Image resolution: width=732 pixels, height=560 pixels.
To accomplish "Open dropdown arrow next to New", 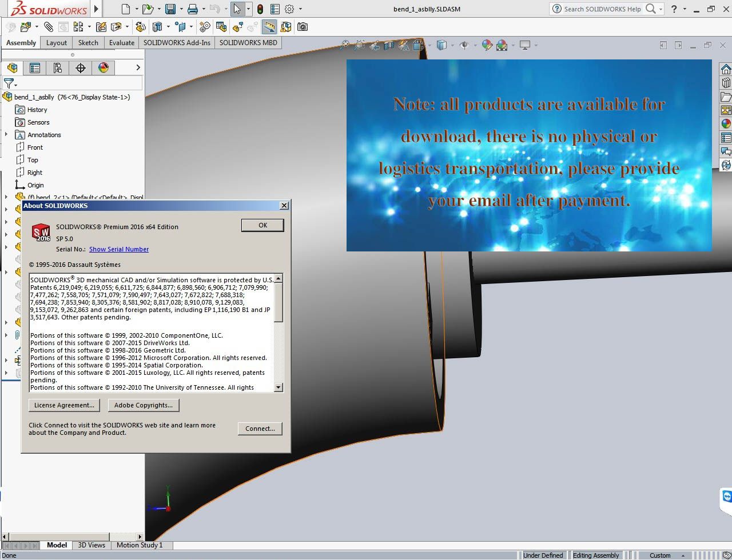I will (x=137, y=9).
